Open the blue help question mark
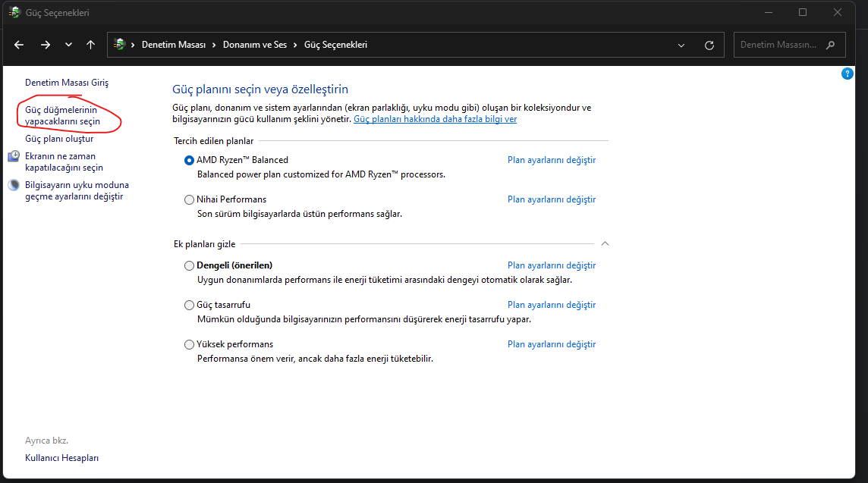Screen dimensions: 868x483 [x=848, y=74]
